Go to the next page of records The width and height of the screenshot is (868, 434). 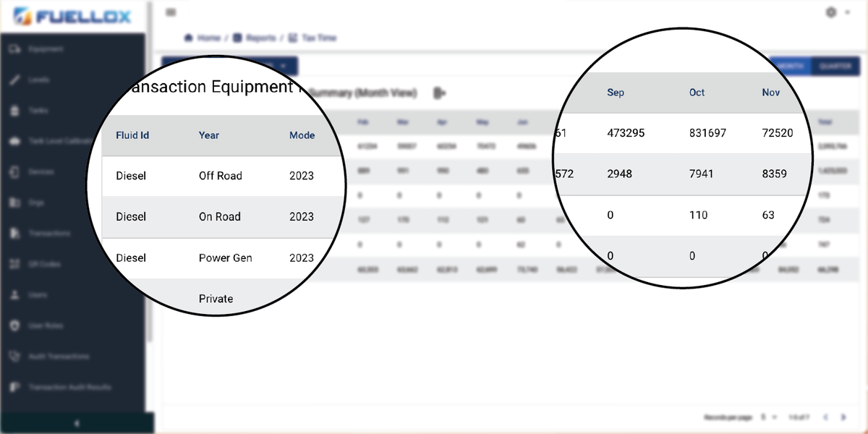[843, 417]
